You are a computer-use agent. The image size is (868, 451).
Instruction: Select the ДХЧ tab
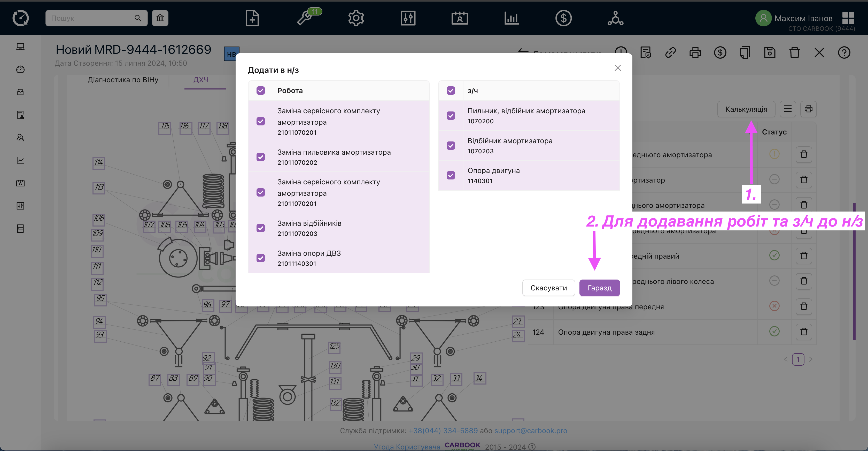tap(201, 80)
